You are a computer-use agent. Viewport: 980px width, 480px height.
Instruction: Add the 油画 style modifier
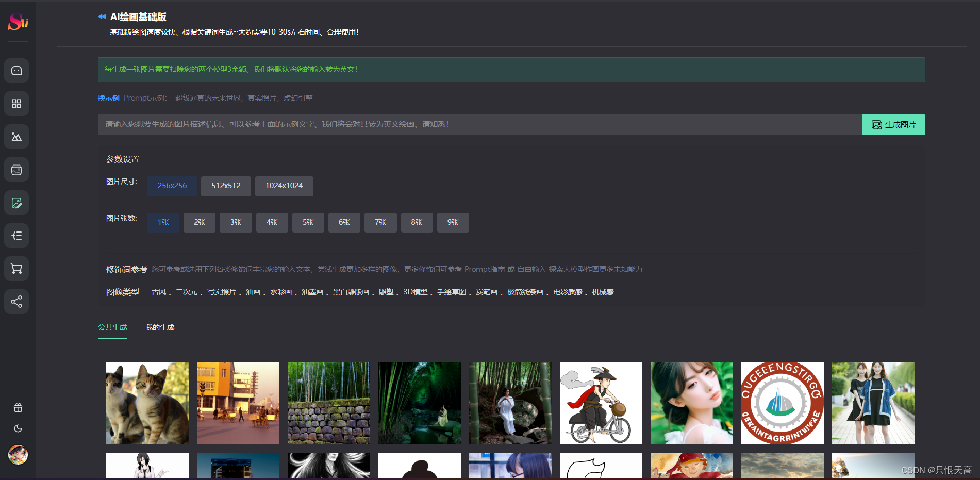[x=253, y=292]
